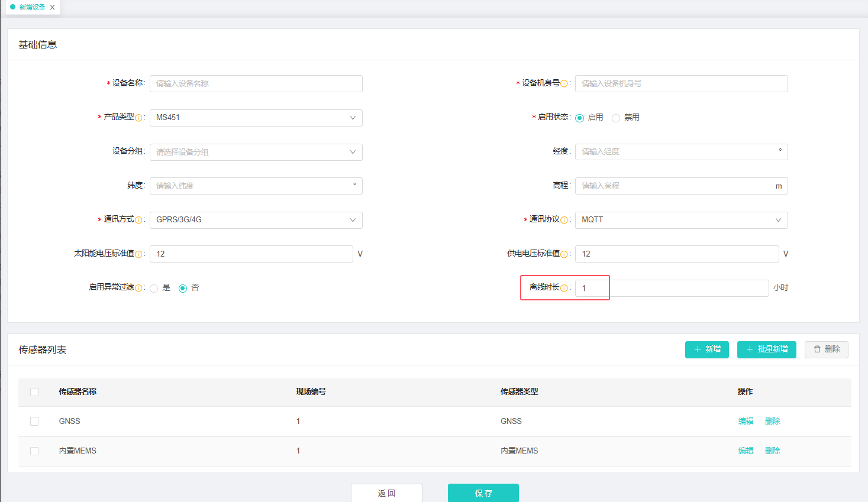Click info icon next to 产品类型
The height and width of the screenshot is (502, 868).
click(138, 118)
